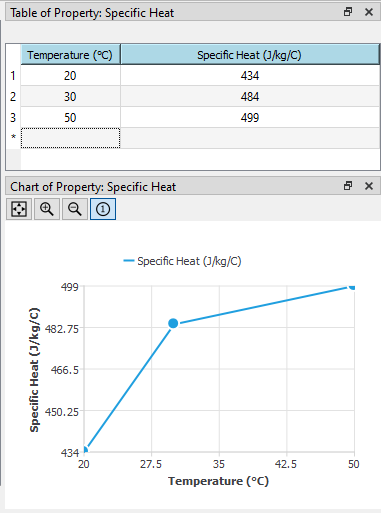Click the zoom in magnifier icon
This screenshot has height=513, width=381.
pos(47,209)
